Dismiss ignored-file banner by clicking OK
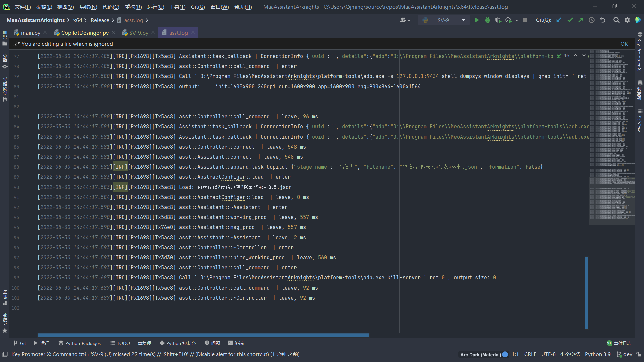The height and width of the screenshot is (362, 644). pyautogui.click(x=624, y=44)
